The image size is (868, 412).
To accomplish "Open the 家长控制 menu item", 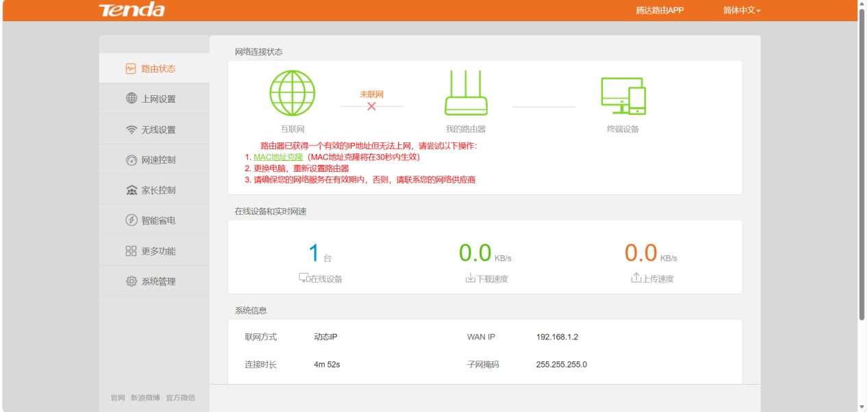I will click(x=154, y=190).
